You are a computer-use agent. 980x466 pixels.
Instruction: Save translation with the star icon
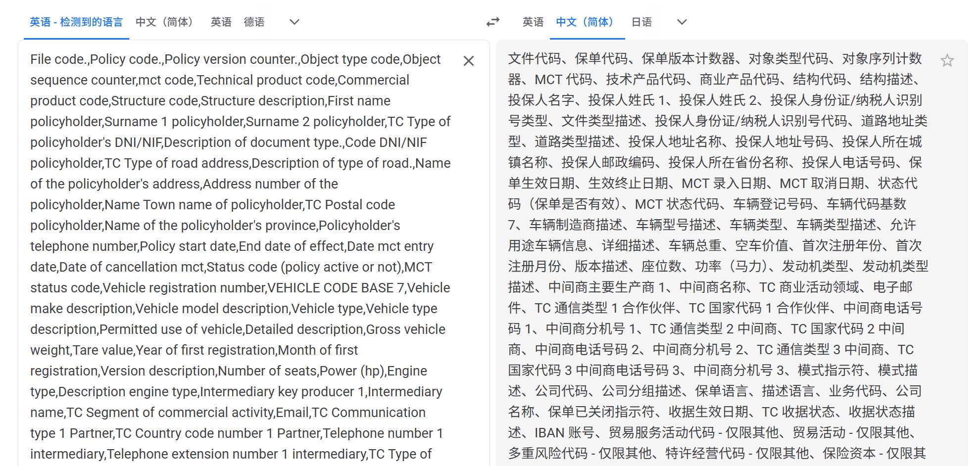pyautogui.click(x=947, y=60)
